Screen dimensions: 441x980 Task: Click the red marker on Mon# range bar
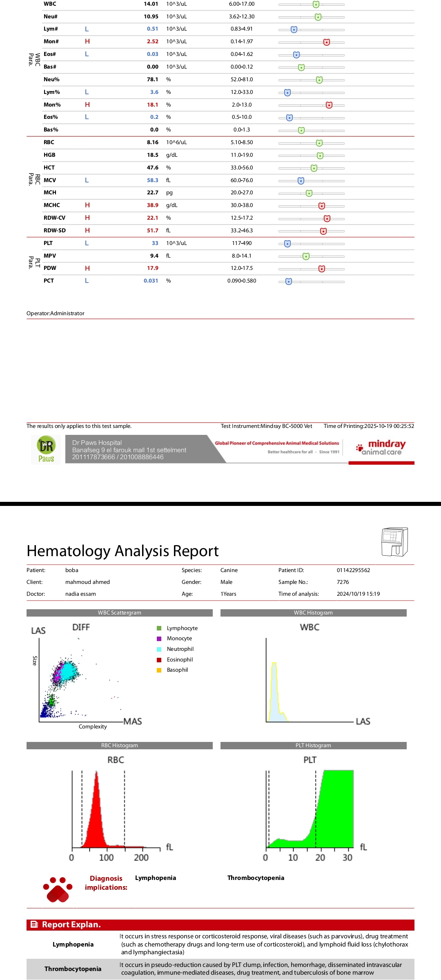click(327, 42)
